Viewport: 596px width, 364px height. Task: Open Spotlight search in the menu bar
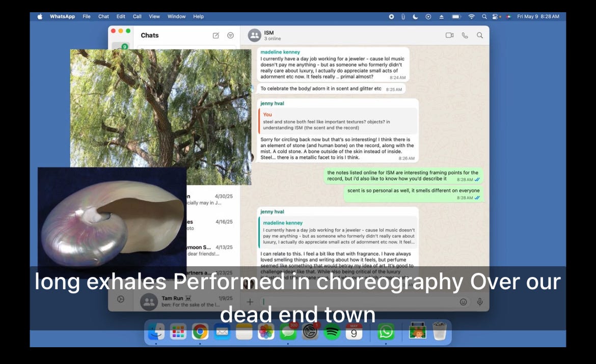click(484, 17)
